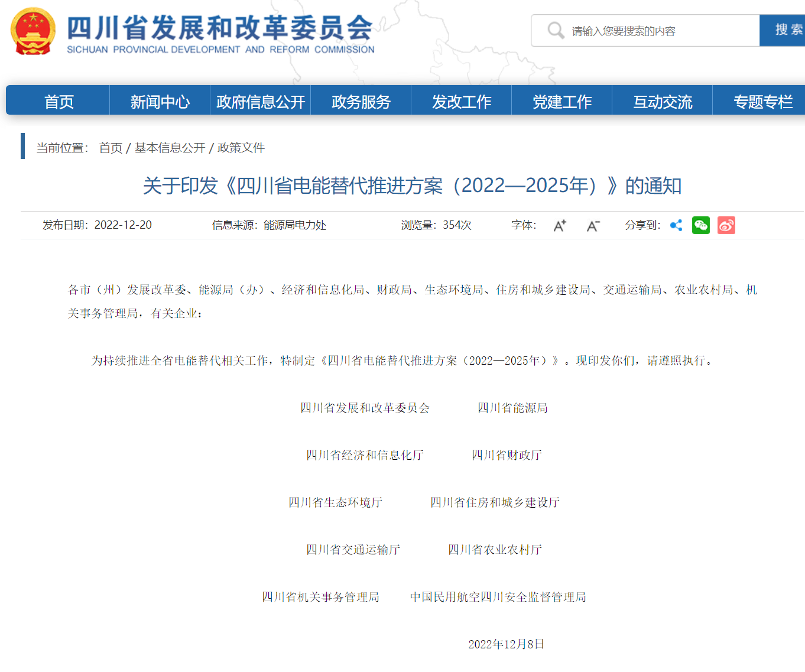Share article to Weibo
Image resolution: width=805 pixels, height=672 pixels.
click(726, 225)
